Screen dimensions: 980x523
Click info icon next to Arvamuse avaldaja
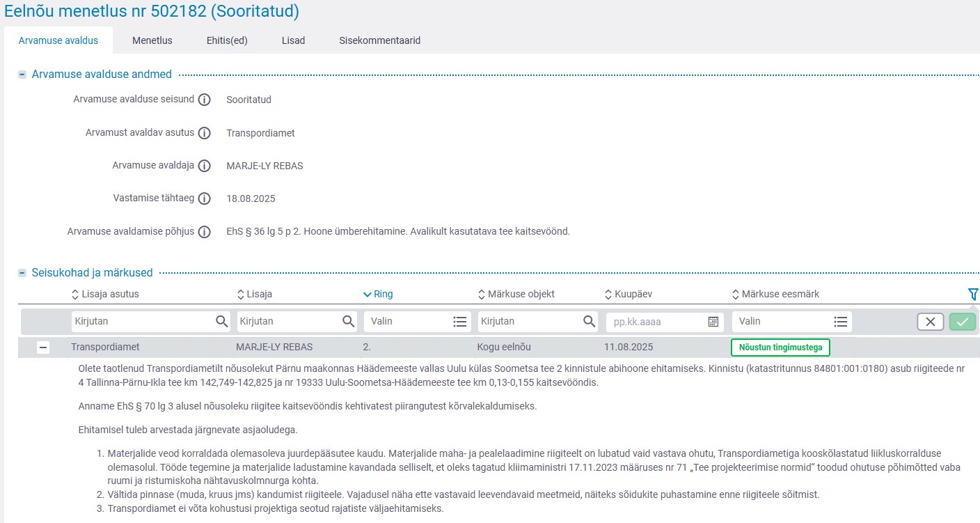tap(204, 166)
